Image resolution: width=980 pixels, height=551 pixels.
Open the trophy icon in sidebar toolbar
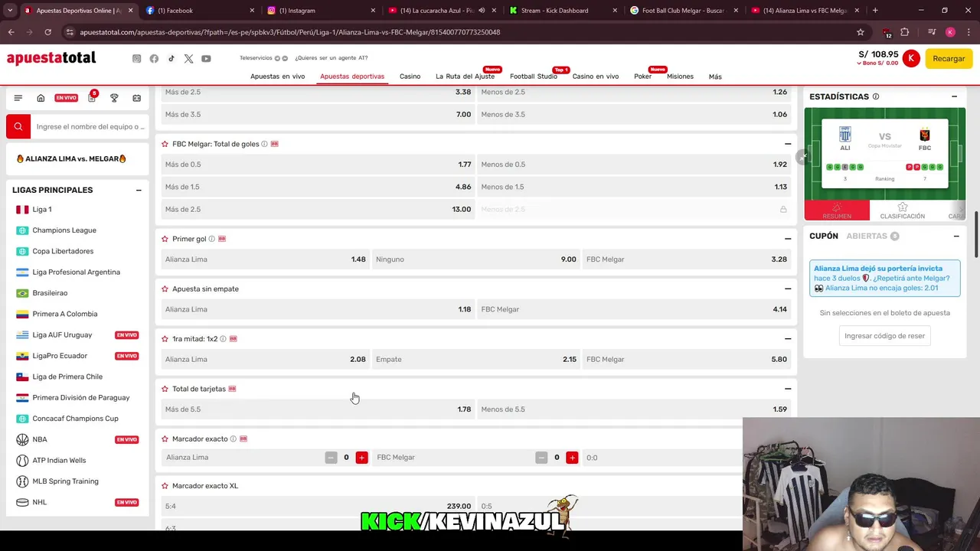114,98
